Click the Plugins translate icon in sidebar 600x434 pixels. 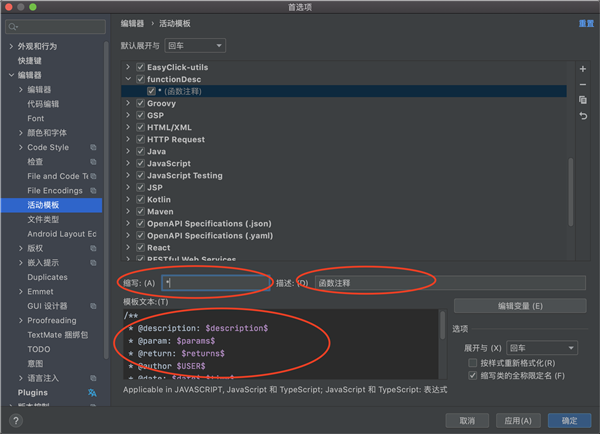[x=92, y=393]
